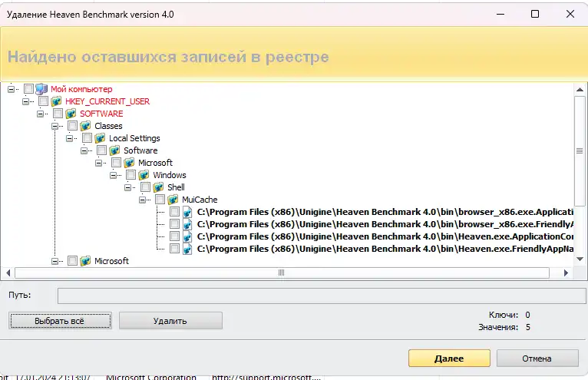Collapse the Local Settings node

pos(69,138)
